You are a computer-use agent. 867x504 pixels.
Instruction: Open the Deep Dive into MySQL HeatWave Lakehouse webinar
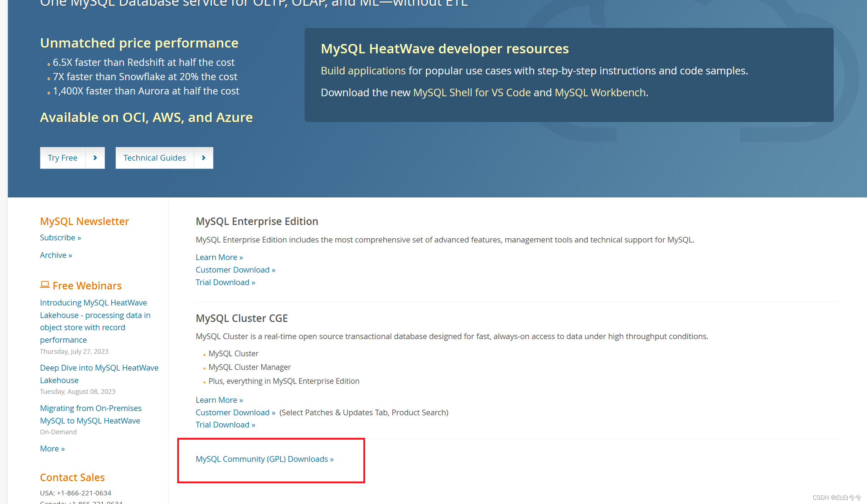99,374
